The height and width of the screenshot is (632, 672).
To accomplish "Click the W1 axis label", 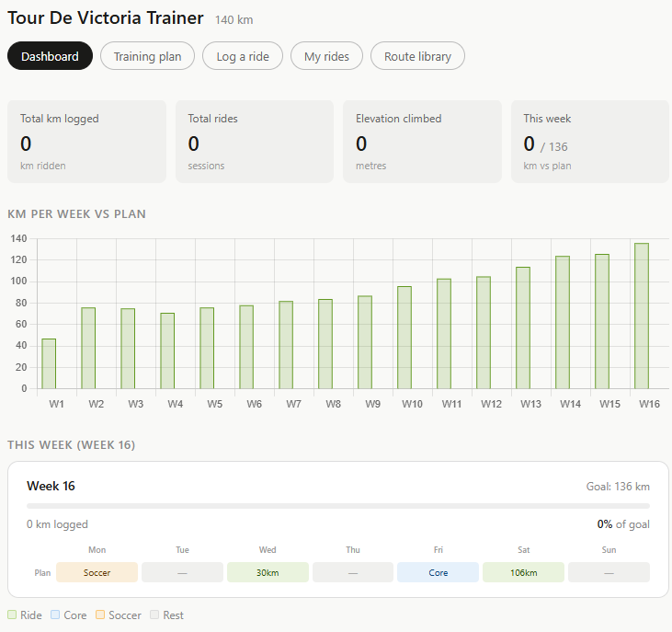I will point(57,404).
